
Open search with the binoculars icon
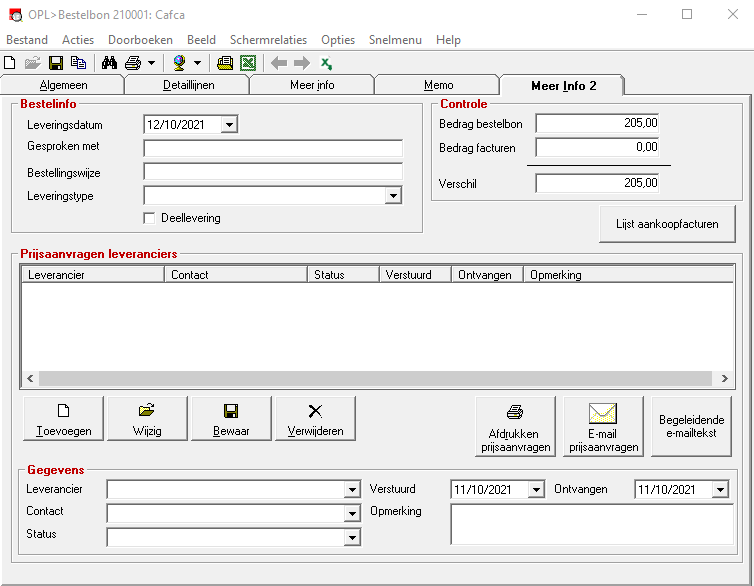[109, 63]
